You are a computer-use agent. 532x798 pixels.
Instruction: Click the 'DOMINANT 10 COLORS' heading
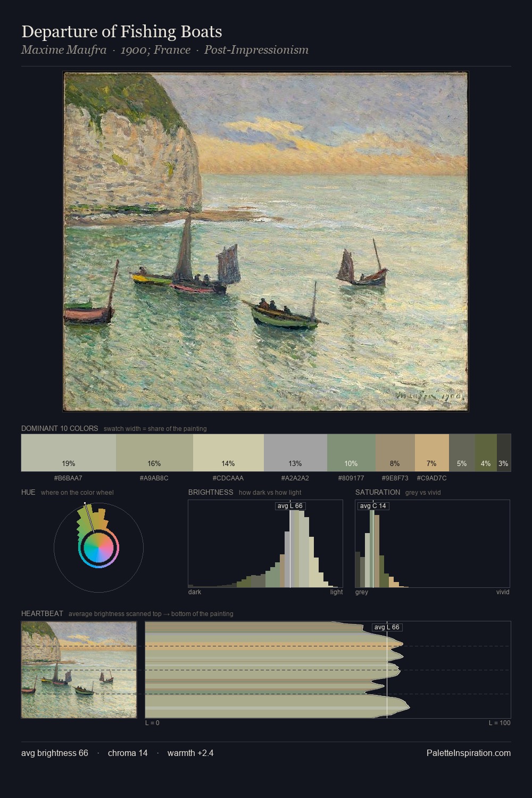60,428
